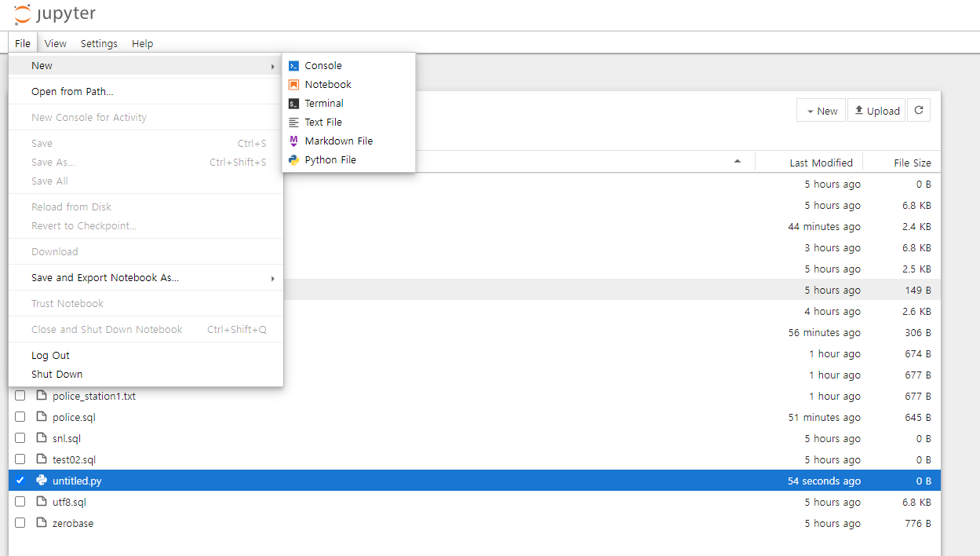The image size is (980, 556).
Task: Choose Console in New submenu
Action: [x=348, y=66]
